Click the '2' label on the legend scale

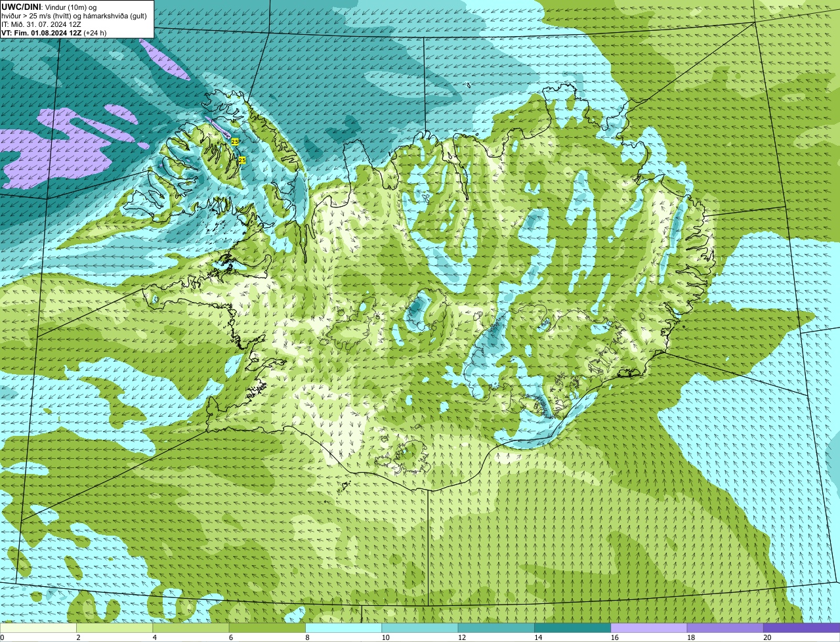coord(78,637)
